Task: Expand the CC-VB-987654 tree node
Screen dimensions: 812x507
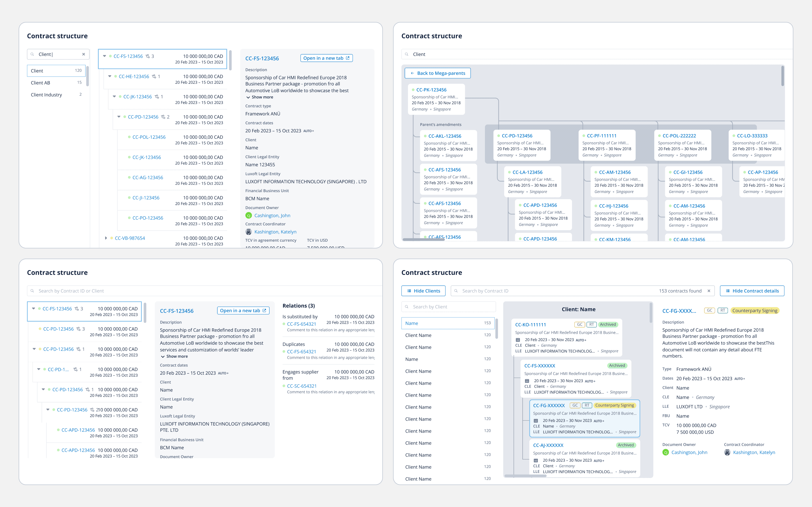Action: (106, 238)
